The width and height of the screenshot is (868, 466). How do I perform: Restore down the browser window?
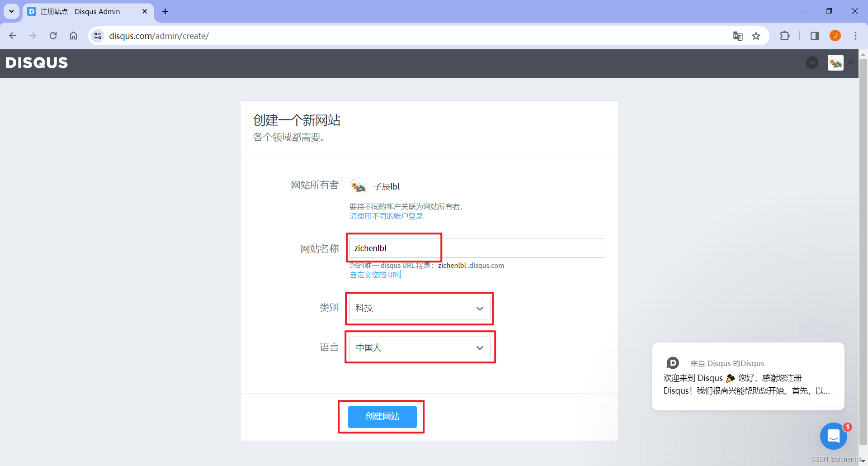(829, 11)
